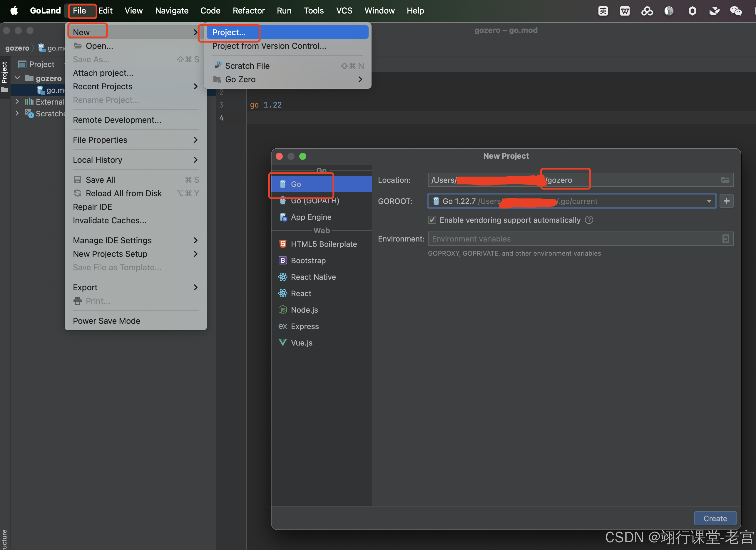Select Project... in the New submenu
Image resolution: width=756 pixels, height=550 pixels.
tap(287, 32)
